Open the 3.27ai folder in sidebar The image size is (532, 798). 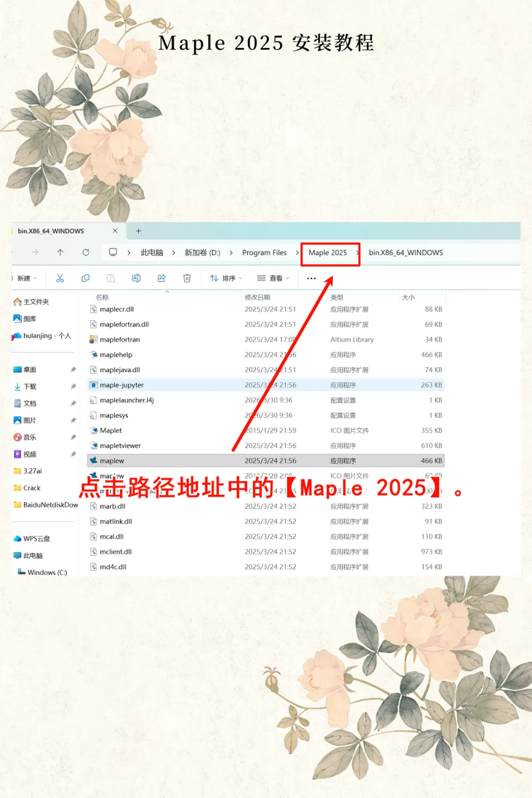pyautogui.click(x=28, y=471)
